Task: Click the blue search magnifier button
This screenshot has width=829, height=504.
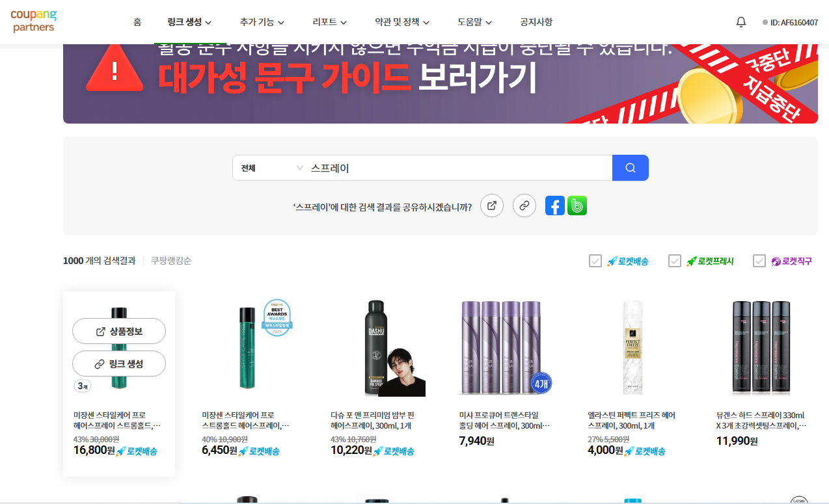Action: [x=630, y=168]
